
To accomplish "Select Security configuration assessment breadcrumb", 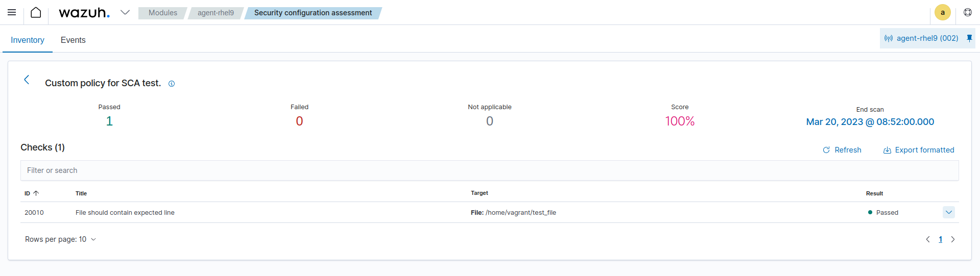I will point(313,13).
